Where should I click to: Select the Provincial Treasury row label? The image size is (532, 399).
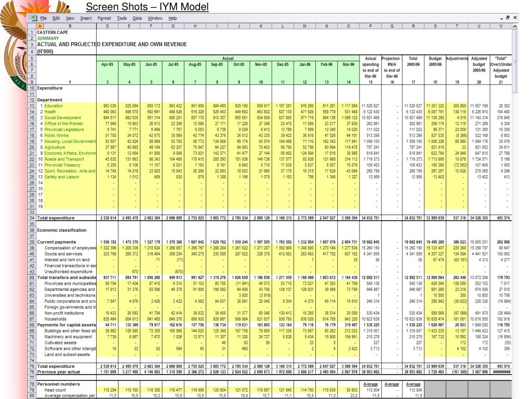[62, 165]
